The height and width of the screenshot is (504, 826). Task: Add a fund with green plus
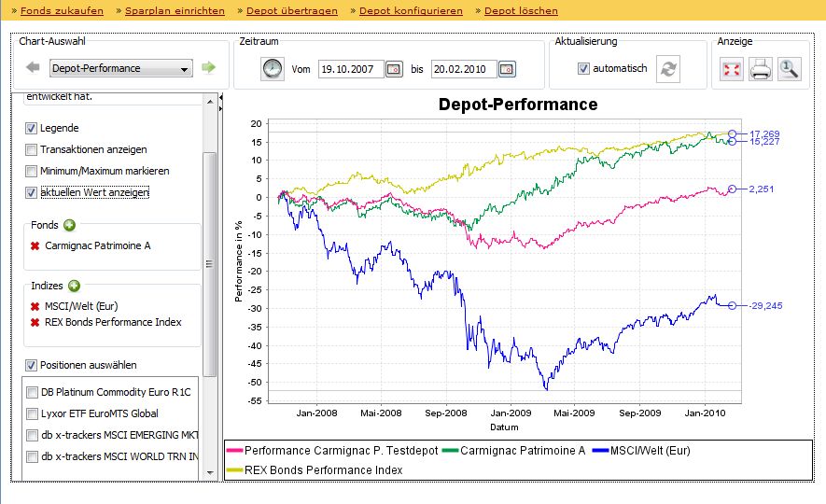70,226
